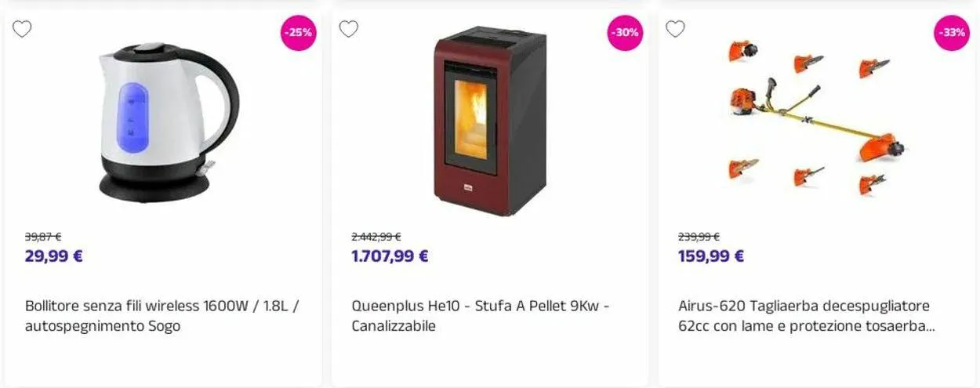The image size is (980, 388).
Task: Select the 29,99 € price
Action: pyautogui.click(x=54, y=256)
